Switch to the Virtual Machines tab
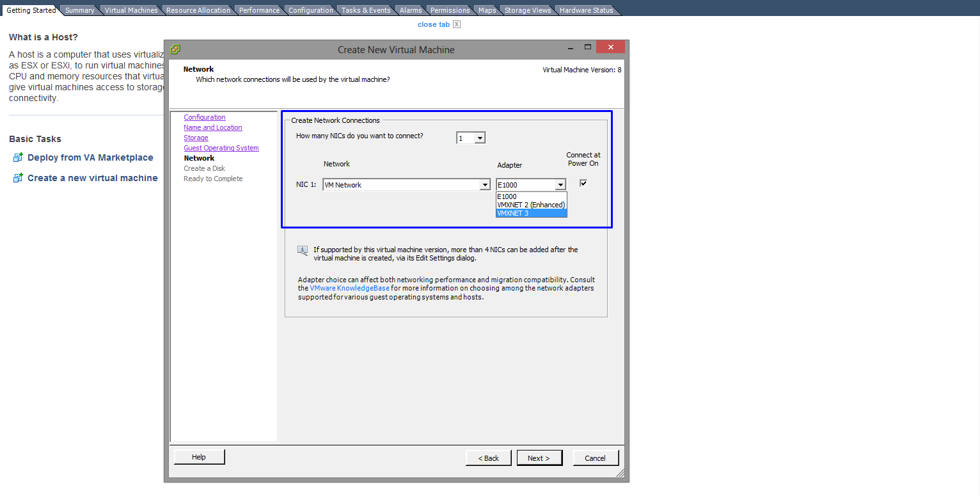Viewport: 980px width, 496px height. pyautogui.click(x=131, y=10)
